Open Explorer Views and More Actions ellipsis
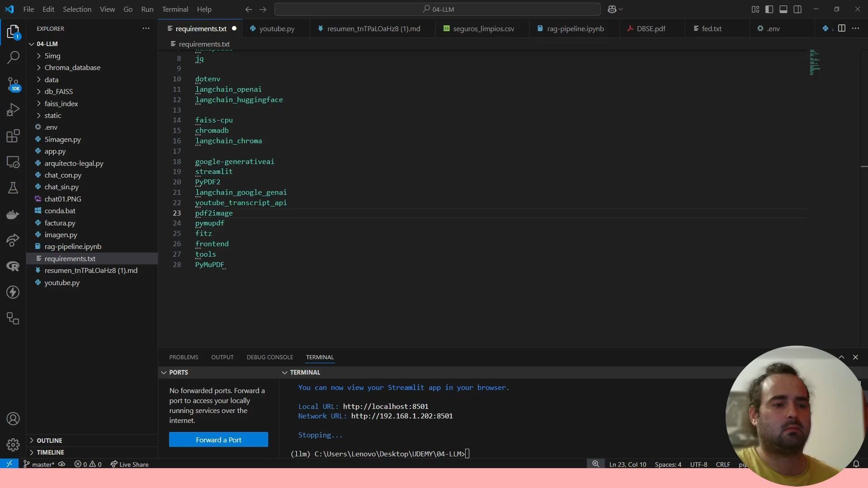This screenshot has width=868, height=488. coord(146,28)
